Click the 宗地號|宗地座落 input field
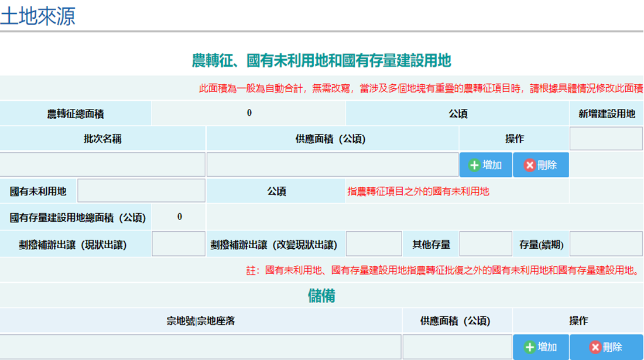The height and width of the screenshot is (360, 644). pos(200,347)
